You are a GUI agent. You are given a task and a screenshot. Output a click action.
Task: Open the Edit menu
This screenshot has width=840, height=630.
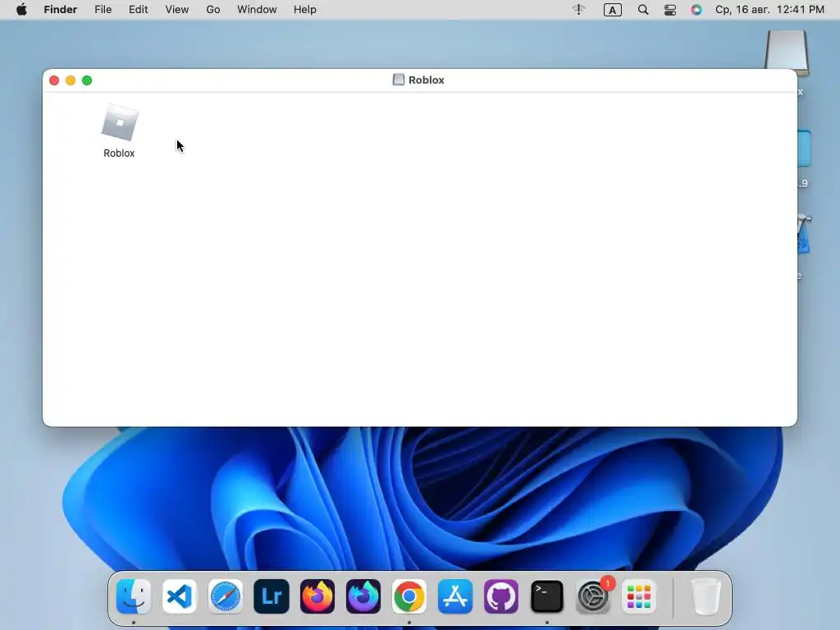138,10
